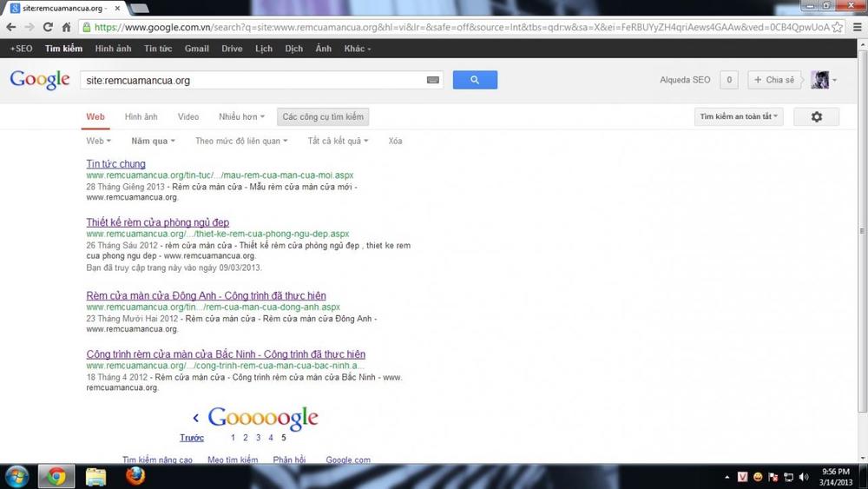This screenshot has height=489, width=868.
Task: Open Dịch in the black bar
Action: click(x=294, y=49)
